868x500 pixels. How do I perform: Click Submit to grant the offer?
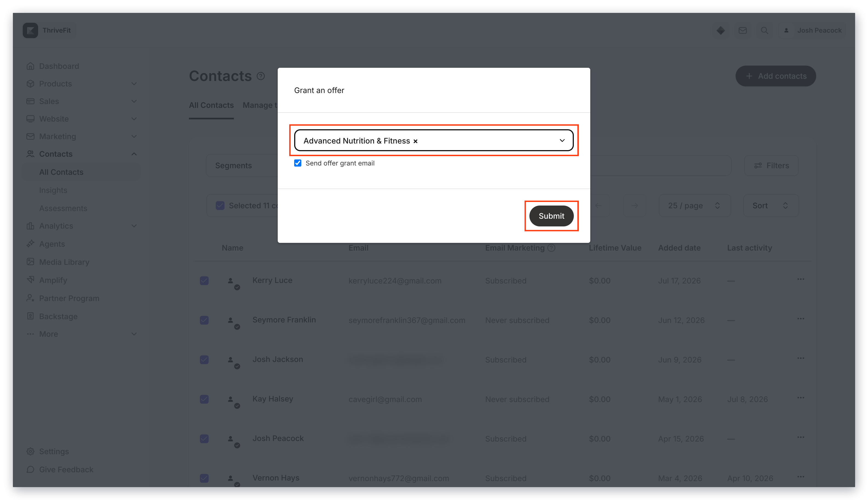[551, 216]
